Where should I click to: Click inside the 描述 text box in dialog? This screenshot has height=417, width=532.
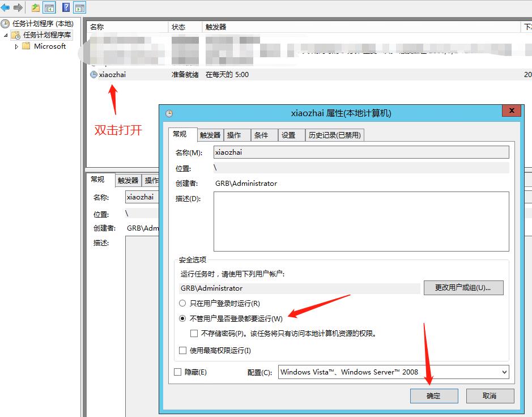click(x=361, y=221)
